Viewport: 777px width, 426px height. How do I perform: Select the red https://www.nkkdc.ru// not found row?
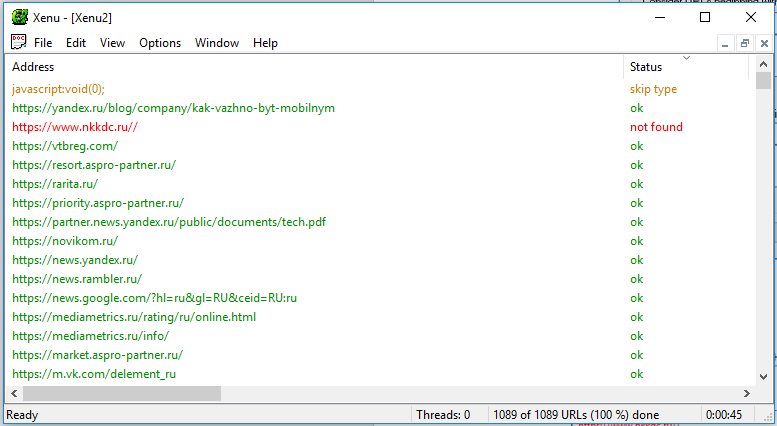click(x=75, y=127)
